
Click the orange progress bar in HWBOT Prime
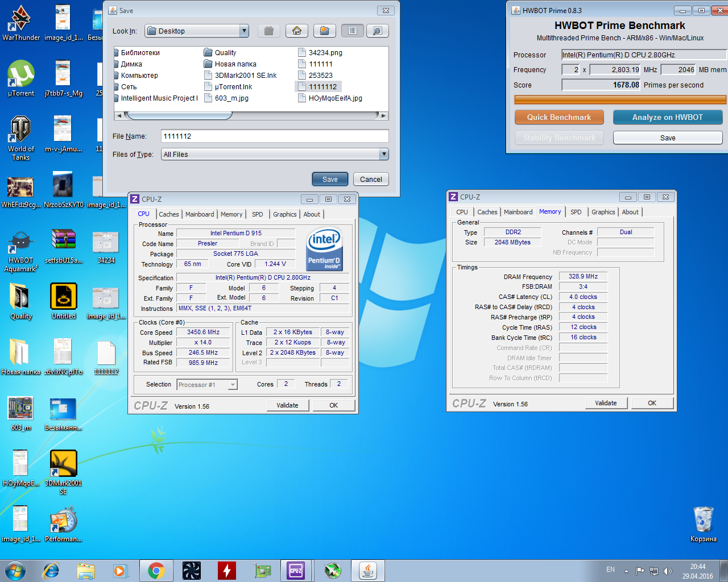tap(621, 99)
